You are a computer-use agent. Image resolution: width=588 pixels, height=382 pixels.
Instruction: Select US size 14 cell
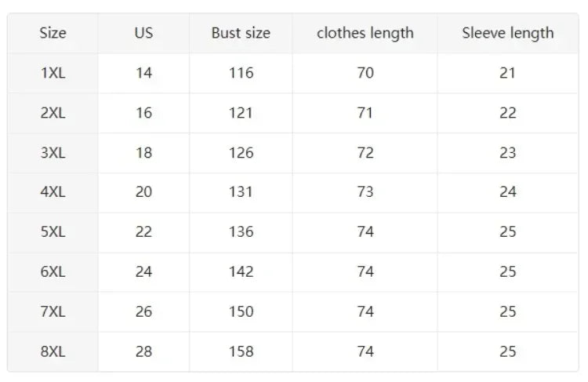143,73
